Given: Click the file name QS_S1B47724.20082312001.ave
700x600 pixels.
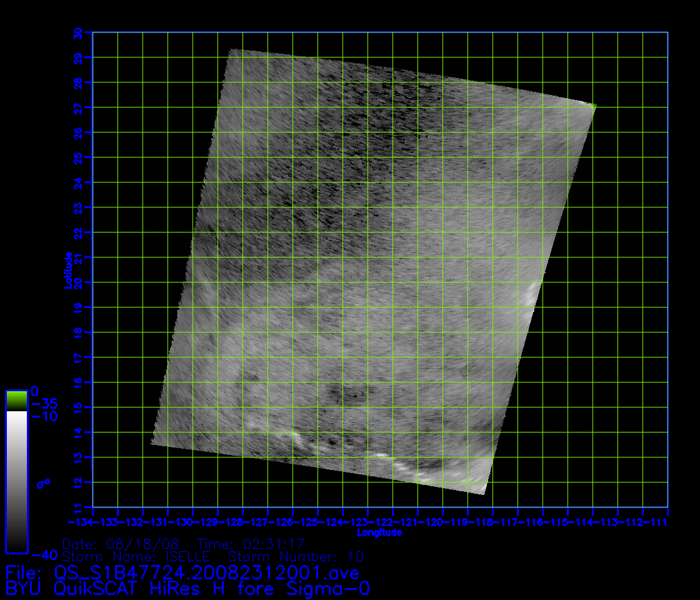Looking at the screenshot, I should [206, 572].
